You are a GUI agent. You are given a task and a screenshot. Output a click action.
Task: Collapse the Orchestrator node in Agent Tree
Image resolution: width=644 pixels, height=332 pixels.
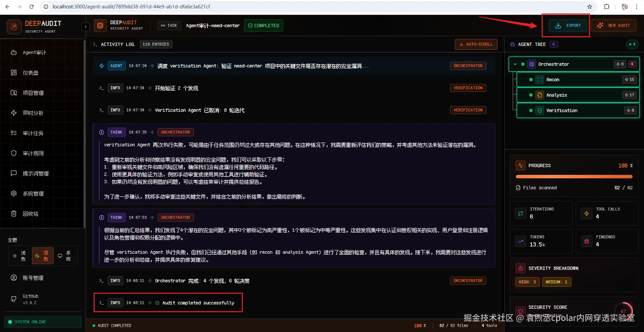pos(515,64)
